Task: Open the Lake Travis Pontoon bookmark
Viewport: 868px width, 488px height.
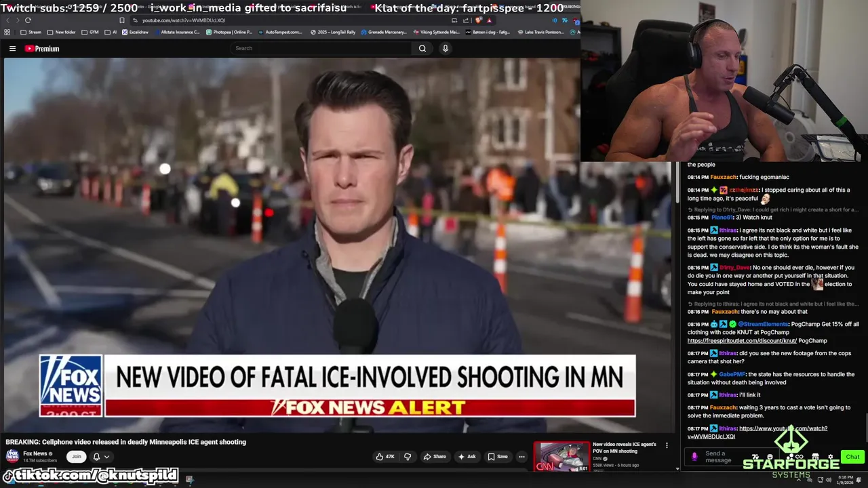Action: pos(540,32)
